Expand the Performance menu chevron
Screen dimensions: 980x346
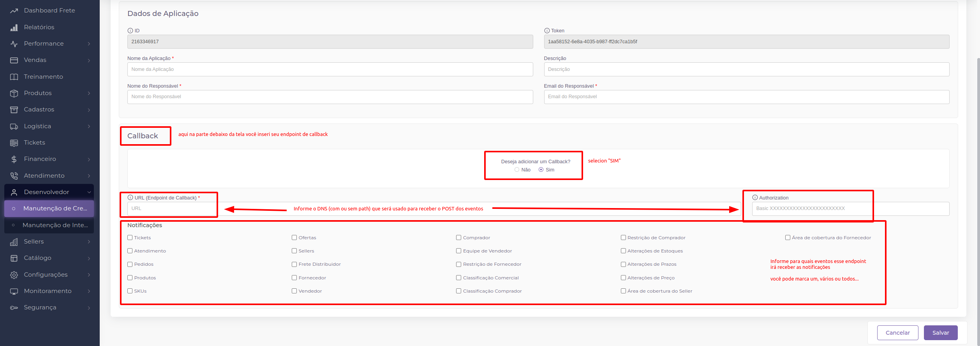(x=89, y=44)
